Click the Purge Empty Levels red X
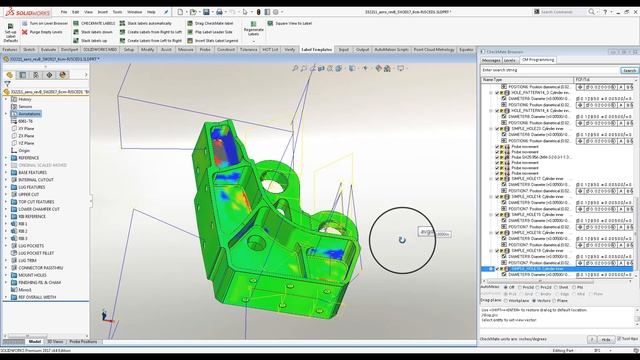Image resolution: width=640 pixels, height=360 pixels. pos(24,32)
